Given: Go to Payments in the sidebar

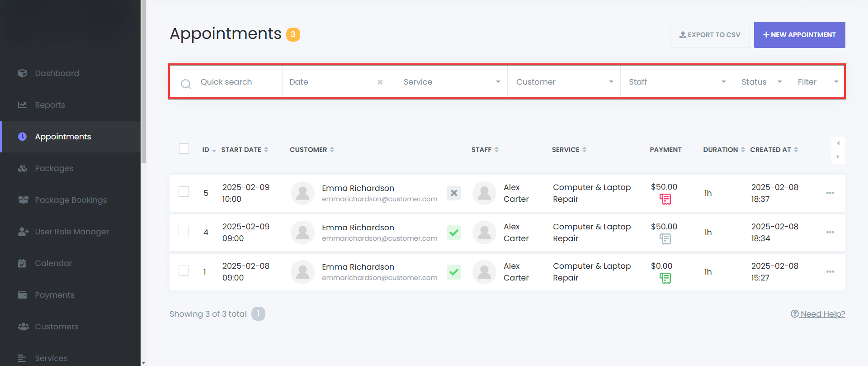Looking at the screenshot, I should click(x=55, y=295).
